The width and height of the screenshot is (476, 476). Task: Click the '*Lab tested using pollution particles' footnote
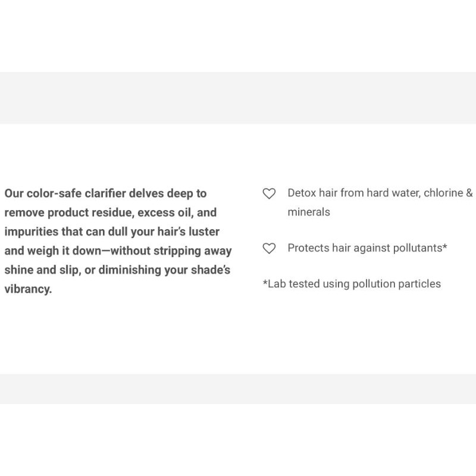click(x=352, y=284)
